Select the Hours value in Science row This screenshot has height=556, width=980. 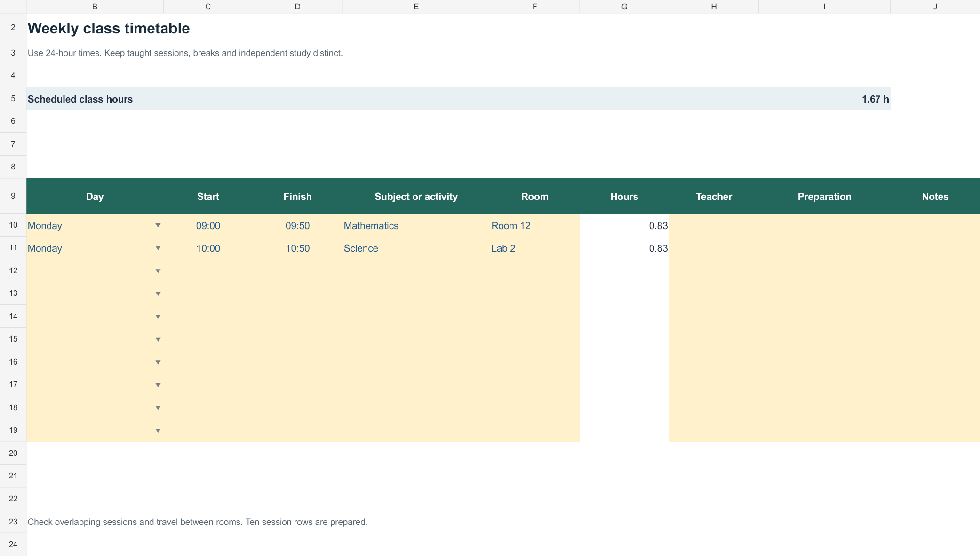point(624,248)
